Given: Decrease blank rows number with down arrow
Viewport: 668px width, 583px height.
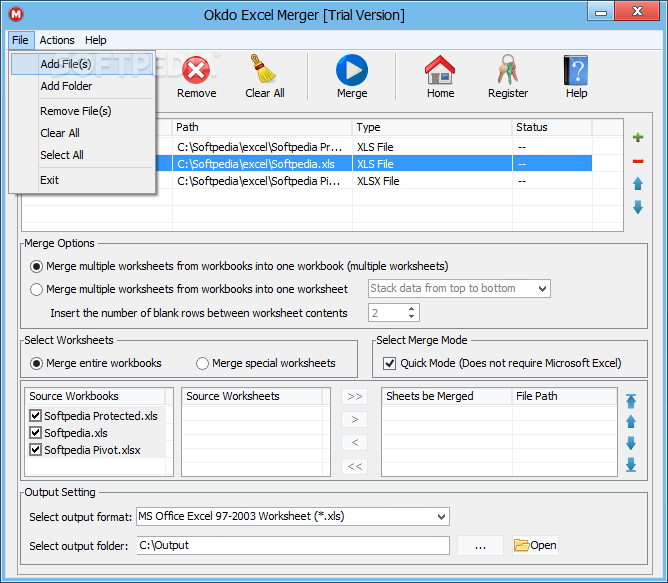Looking at the screenshot, I should [411, 316].
